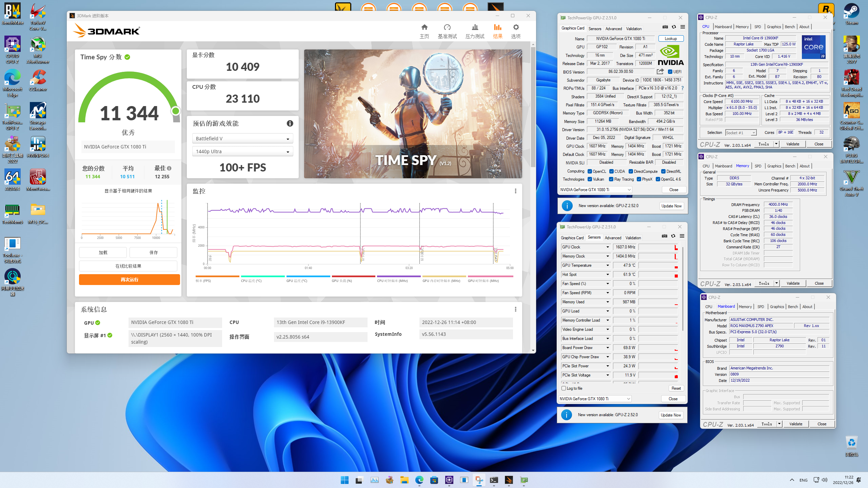This screenshot has width=868, height=488.
Task: Open the 3DMark Benchmarks gauge icon
Action: [447, 27]
